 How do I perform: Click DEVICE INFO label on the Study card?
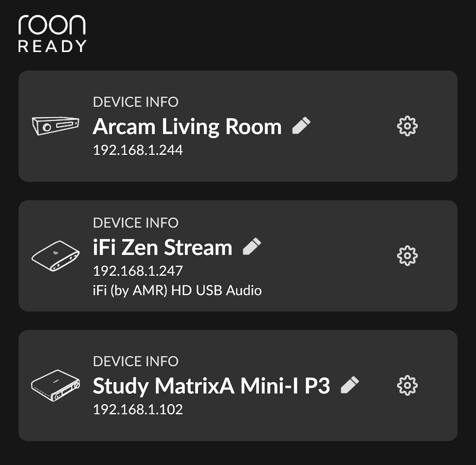point(136,361)
